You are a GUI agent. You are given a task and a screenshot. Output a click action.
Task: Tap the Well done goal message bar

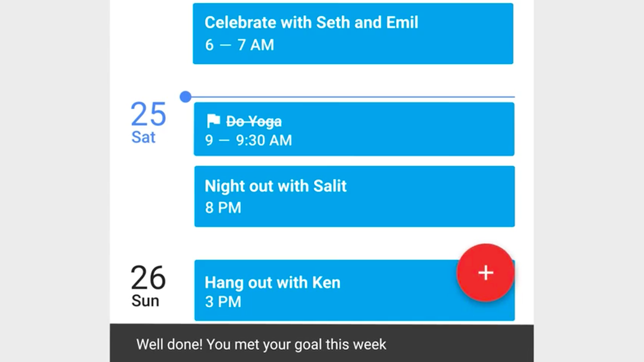(x=322, y=343)
